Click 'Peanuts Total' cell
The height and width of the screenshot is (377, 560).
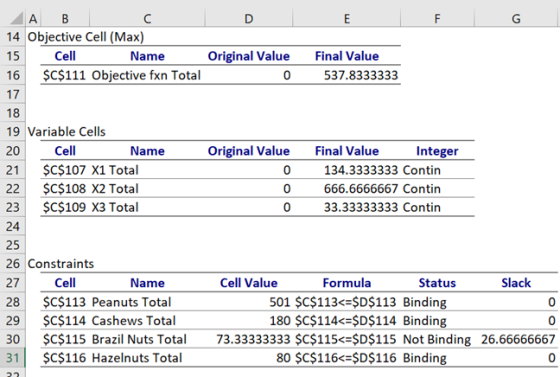(x=131, y=302)
